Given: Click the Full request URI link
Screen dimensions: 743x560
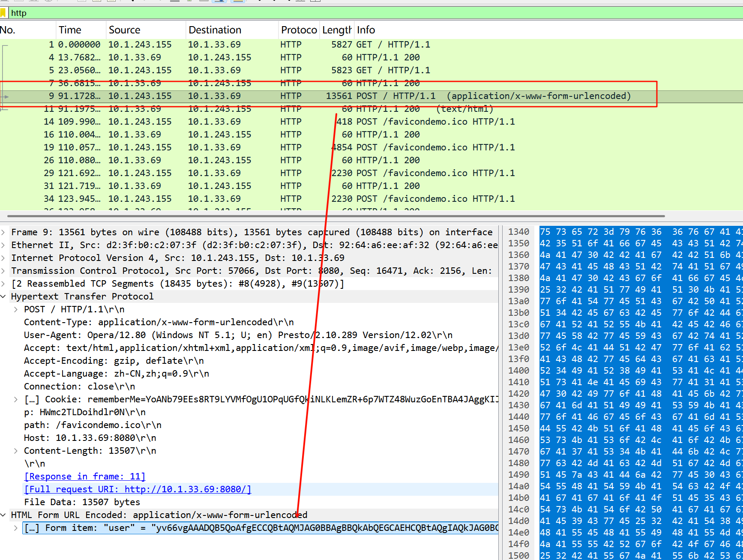Looking at the screenshot, I should tap(138, 489).
